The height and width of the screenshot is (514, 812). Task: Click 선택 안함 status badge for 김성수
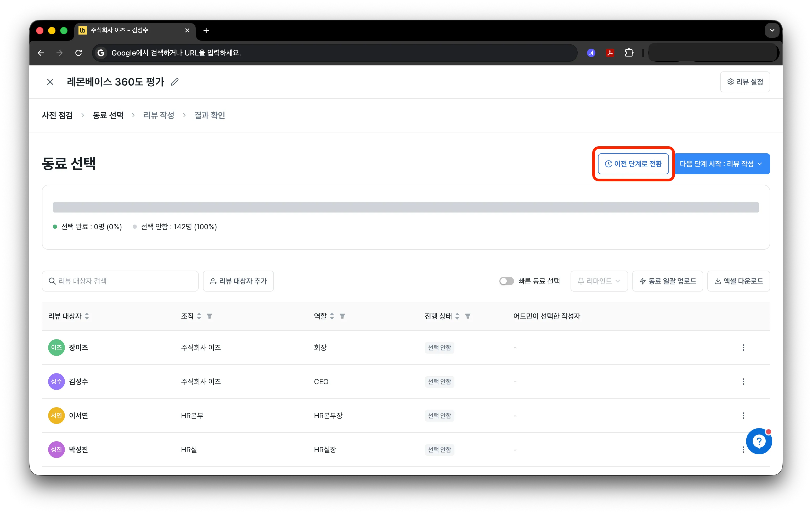pyautogui.click(x=439, y=382)
